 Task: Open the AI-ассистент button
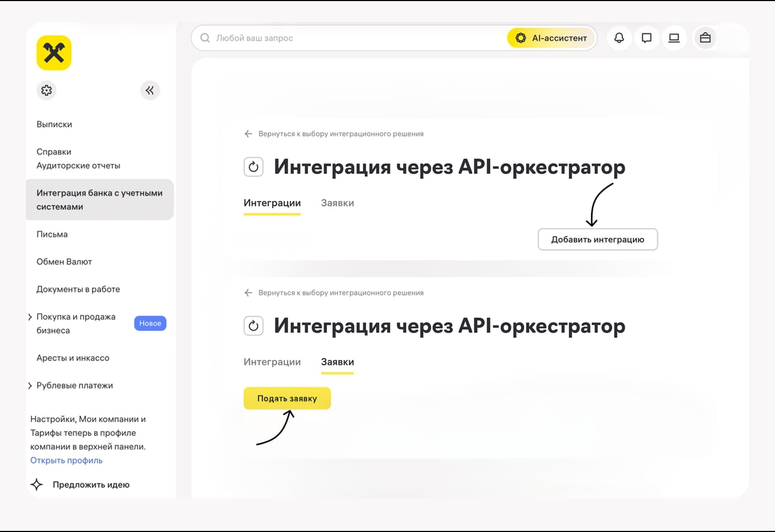point(551,38)
